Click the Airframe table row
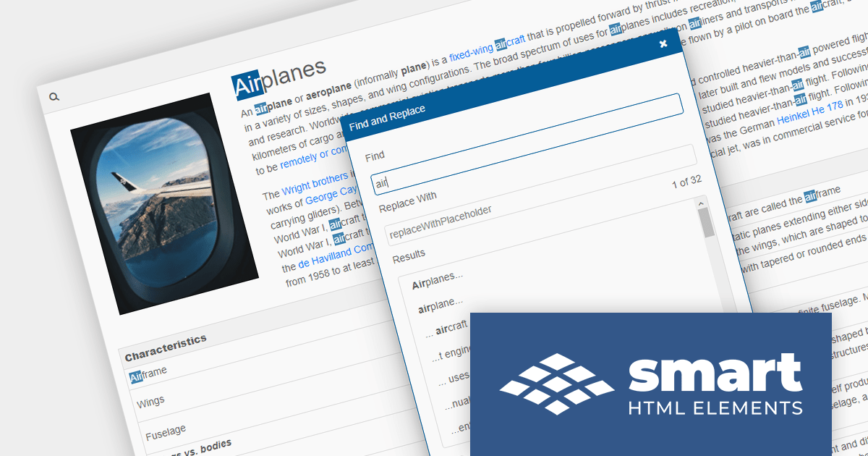 [148, 374]
